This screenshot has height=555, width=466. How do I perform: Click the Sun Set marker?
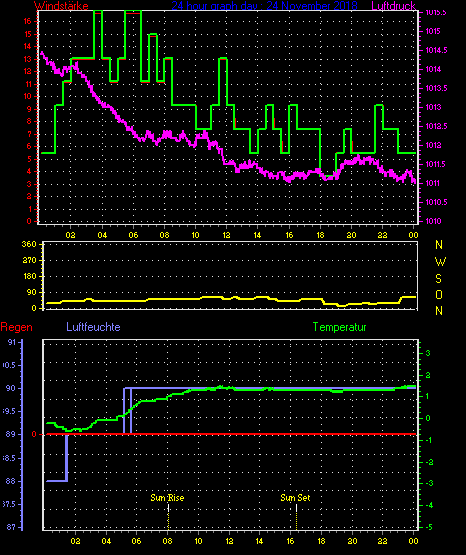click(295, 498)
